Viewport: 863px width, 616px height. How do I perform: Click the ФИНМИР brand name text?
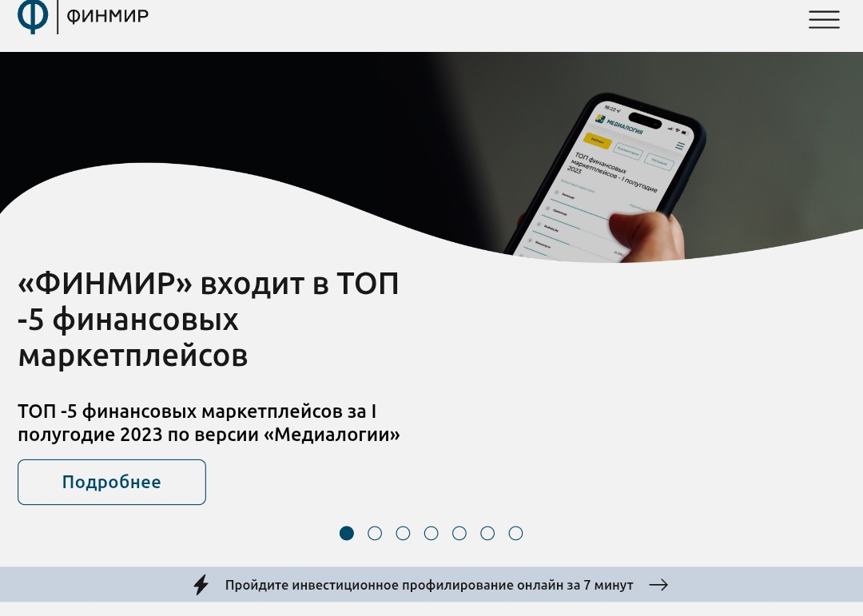click(x=107, y=16)
